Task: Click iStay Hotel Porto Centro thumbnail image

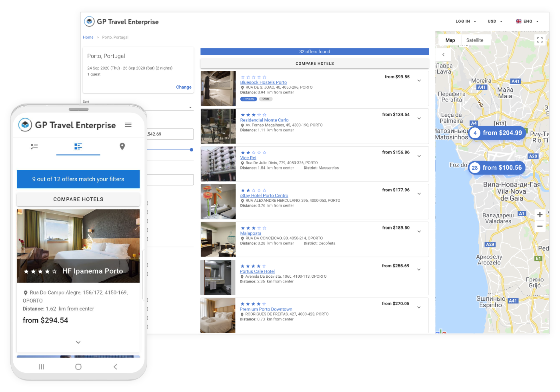Action: coord(218,202)
